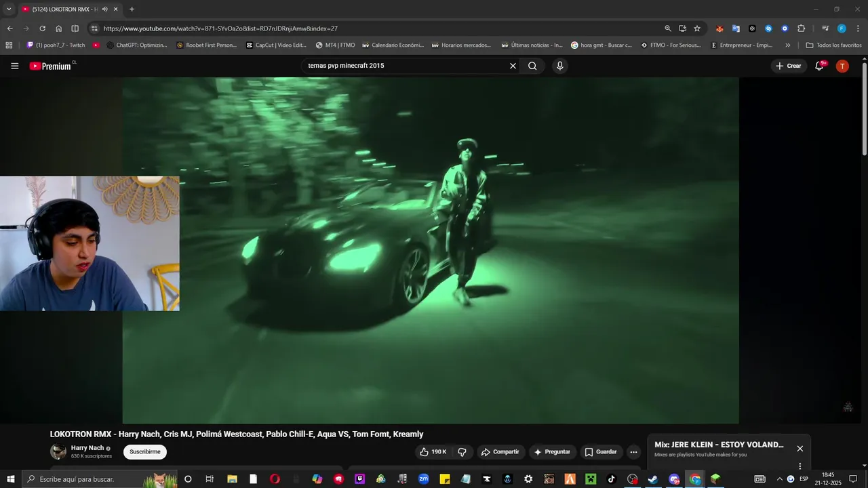This screenshot has height=488, width=868.
Task: Open the YouTube guide hamburger menu
Action: (15, 66)
